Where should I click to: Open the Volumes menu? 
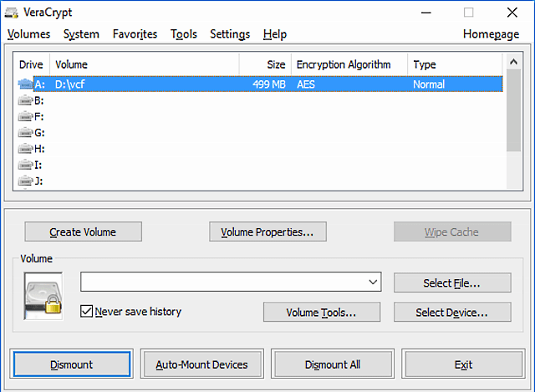coord(28,34)
